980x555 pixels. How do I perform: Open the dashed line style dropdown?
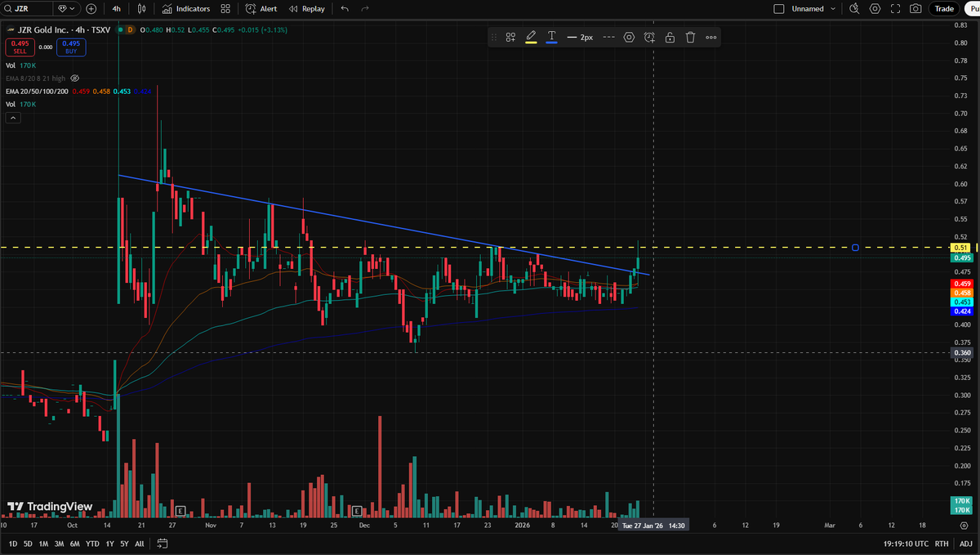coord(608,37)
